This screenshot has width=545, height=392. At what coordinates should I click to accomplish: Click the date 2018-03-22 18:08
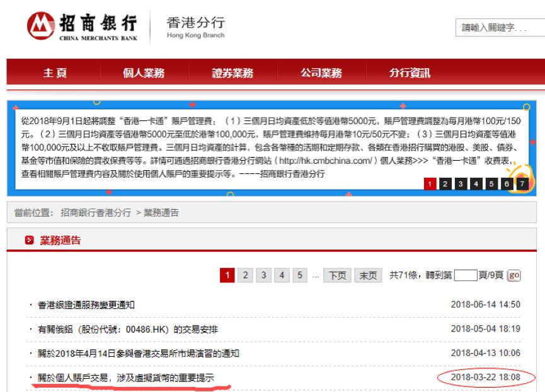pos(486,377)
